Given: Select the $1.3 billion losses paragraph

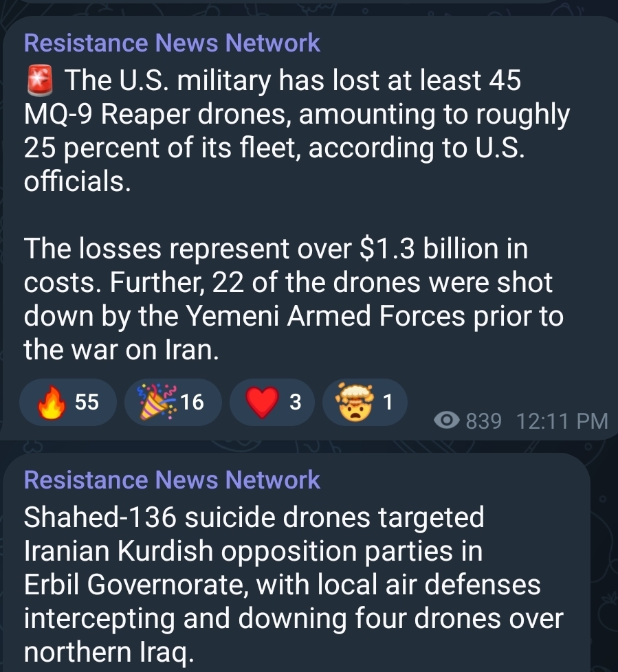Looking at the screenshot, I should pos(294,299).
